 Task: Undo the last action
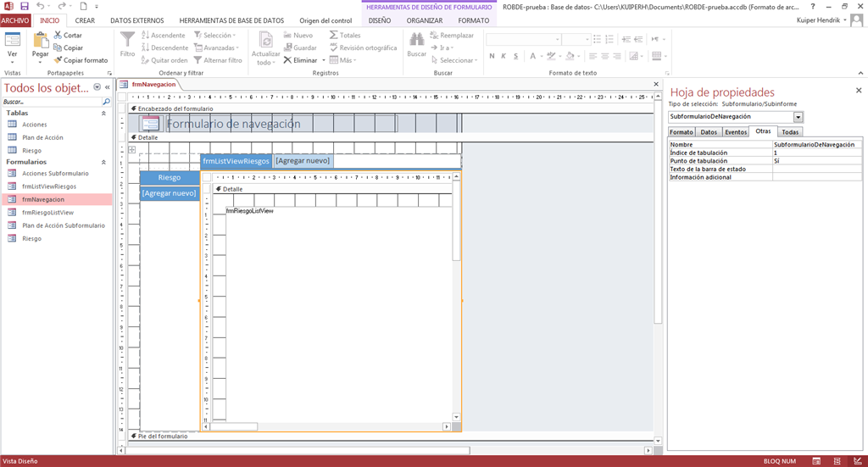(41, 6)
